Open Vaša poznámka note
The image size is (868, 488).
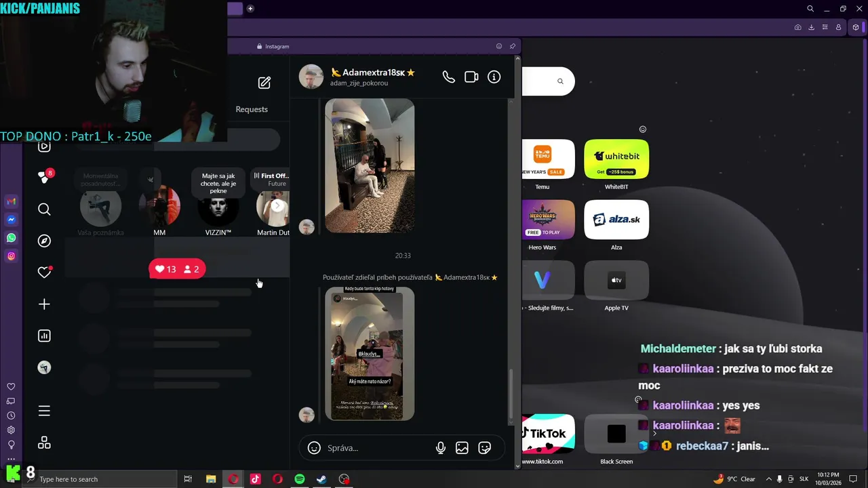click(100, 207)
